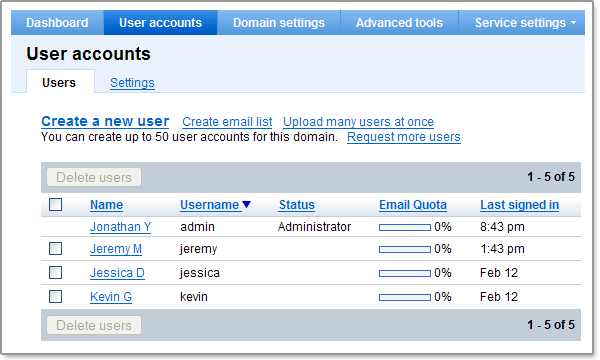Click the "Feb 12" value in kevin's row
The height and width of the screenshot is (360, 600).
click(x=499, y=297)
